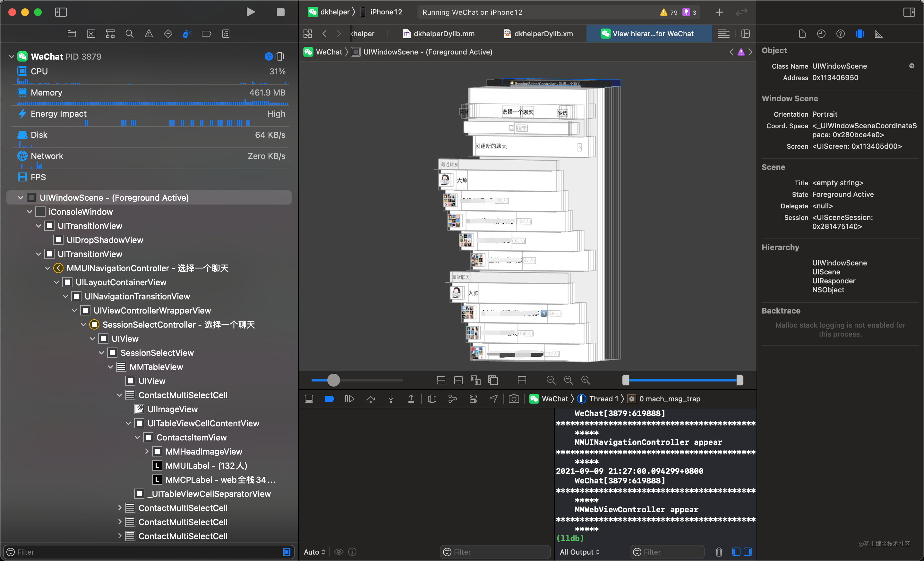Click the Zoom In magnifier
Image resolution: width=924 pixels, height=561 pixels.
[x=586, y=380]
